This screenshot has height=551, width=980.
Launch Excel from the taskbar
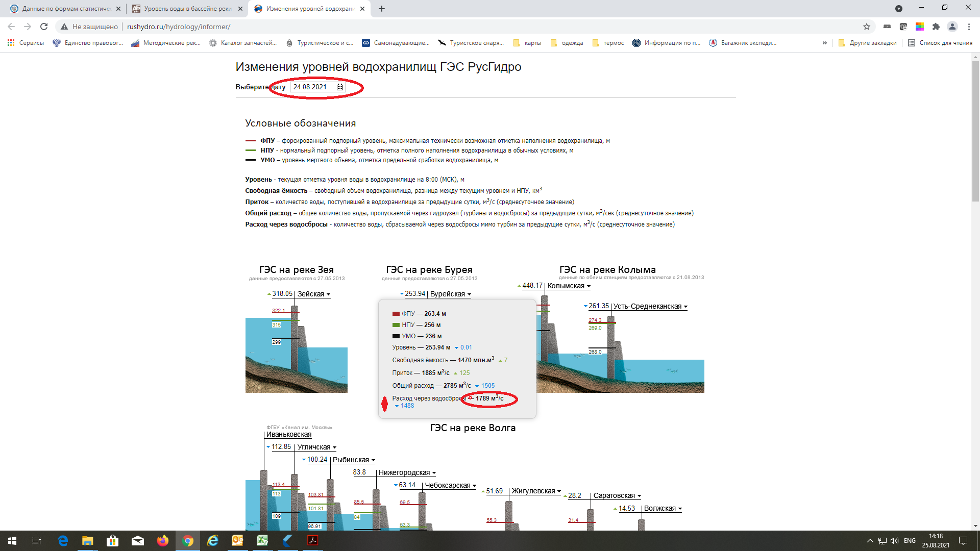(x=262, y=541)
